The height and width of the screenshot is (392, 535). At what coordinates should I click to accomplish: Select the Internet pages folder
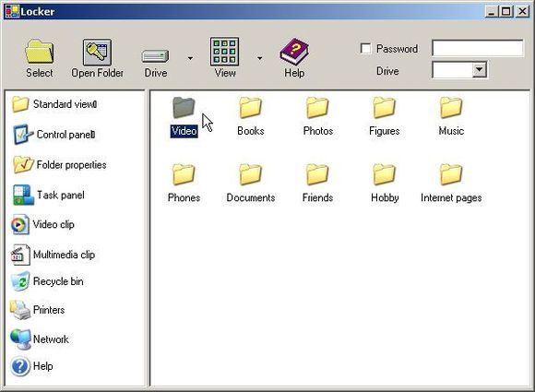pos(451,184)
